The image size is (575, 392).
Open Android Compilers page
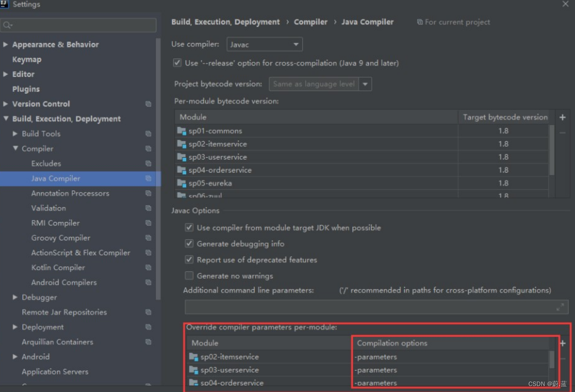[x=64, y=282]
